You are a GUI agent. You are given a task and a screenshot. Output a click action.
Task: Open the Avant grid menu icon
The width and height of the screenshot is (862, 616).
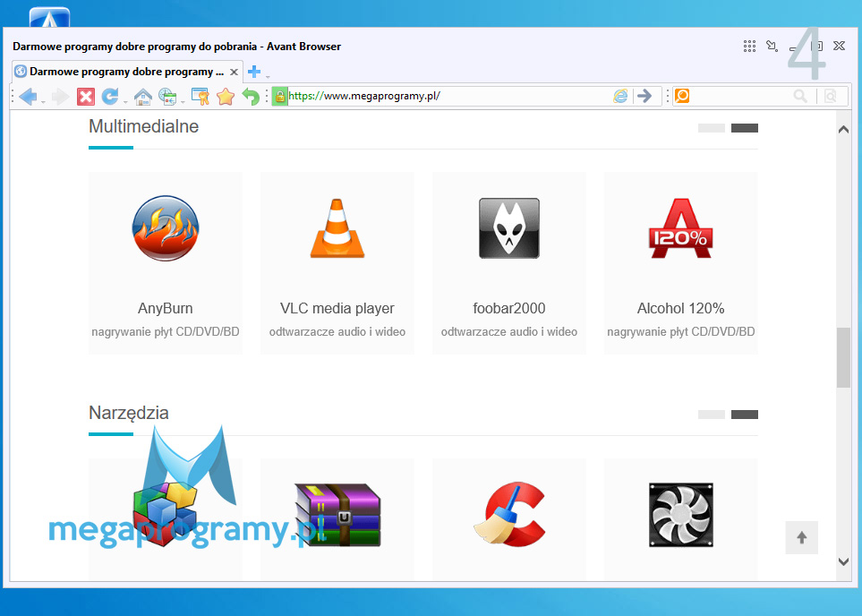[749, 47]
